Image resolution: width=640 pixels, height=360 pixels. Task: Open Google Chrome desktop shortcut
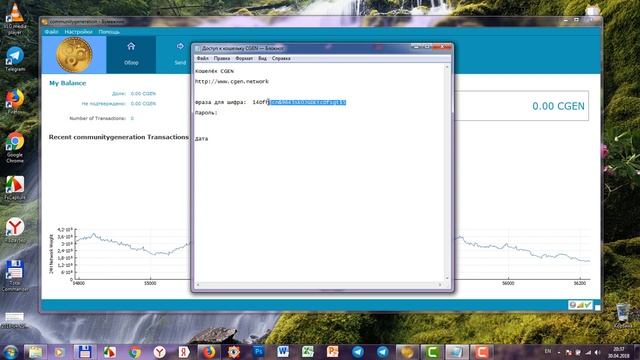click(x=15, y=147)
